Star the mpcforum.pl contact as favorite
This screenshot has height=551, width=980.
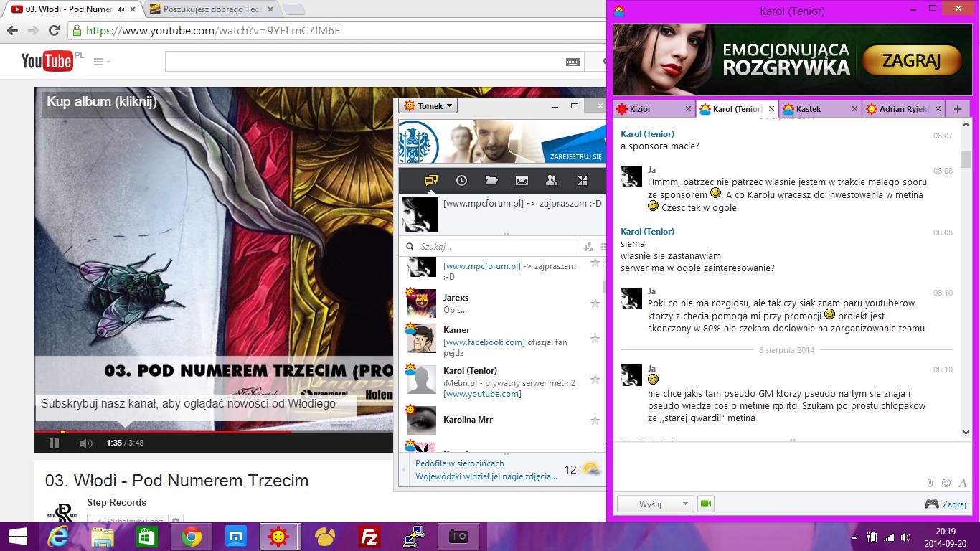(x=595, y=263)
